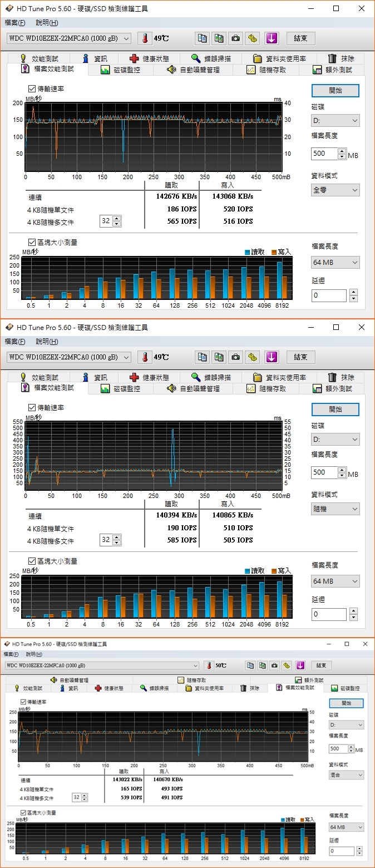Open options gears icon in bottom window
Viewport: 375px width, 868px height.
pos(287,665)
